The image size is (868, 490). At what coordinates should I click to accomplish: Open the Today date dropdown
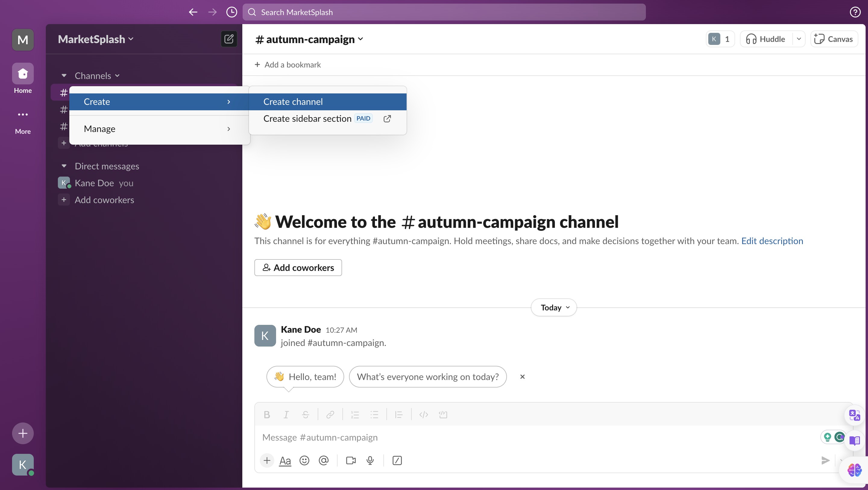pos(554,307)
